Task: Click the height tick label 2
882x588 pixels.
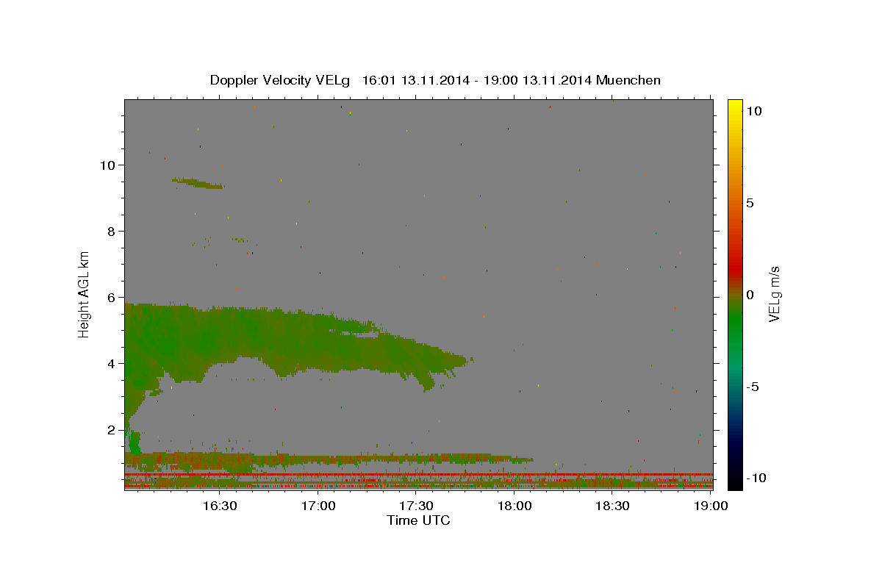Action: pyautogui.click(x=112, y=430)
